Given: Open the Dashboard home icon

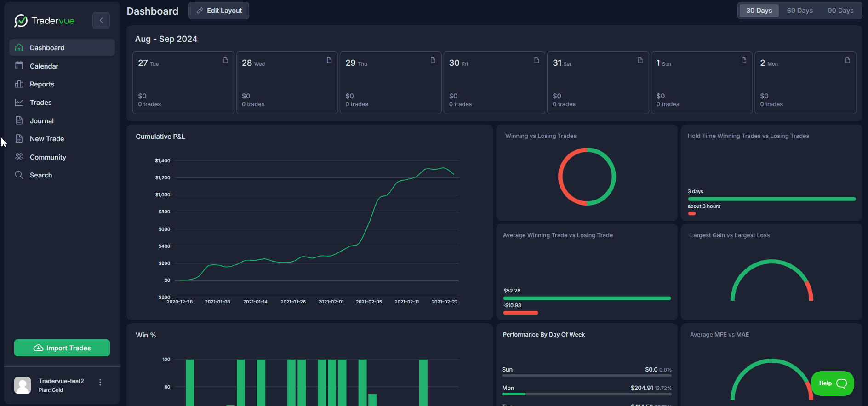Looking at the screenshot, I should click(x=19, y=48).
